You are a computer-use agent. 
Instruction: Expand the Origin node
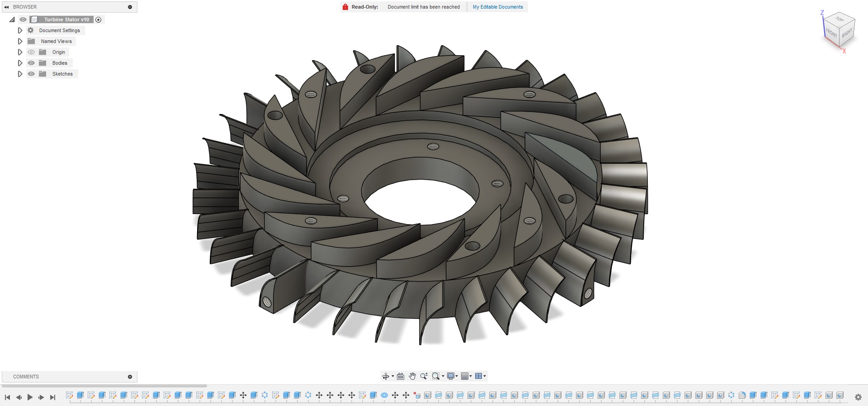(20, 52)
